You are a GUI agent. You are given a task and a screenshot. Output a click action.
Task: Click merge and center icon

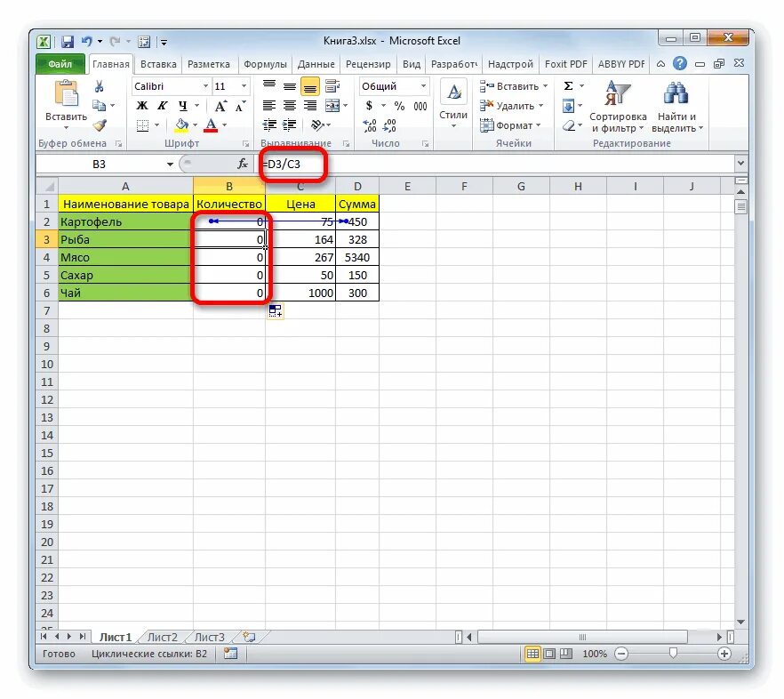pos(332,106)
